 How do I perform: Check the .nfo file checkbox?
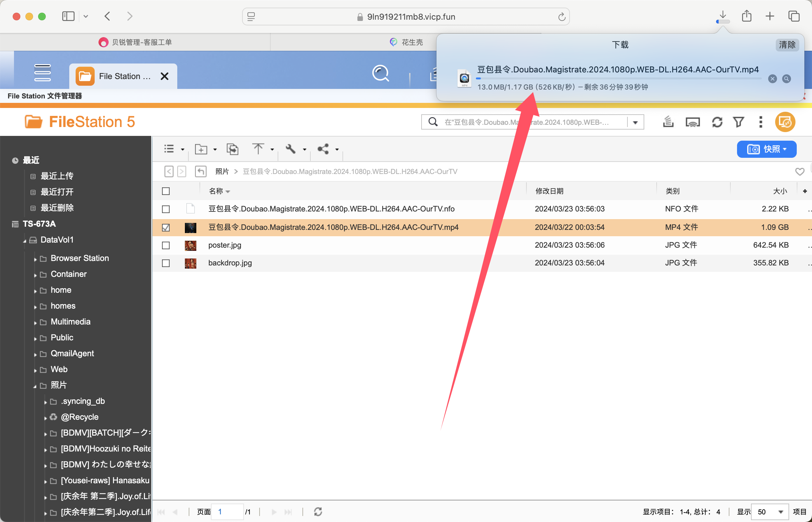point(166,209)
